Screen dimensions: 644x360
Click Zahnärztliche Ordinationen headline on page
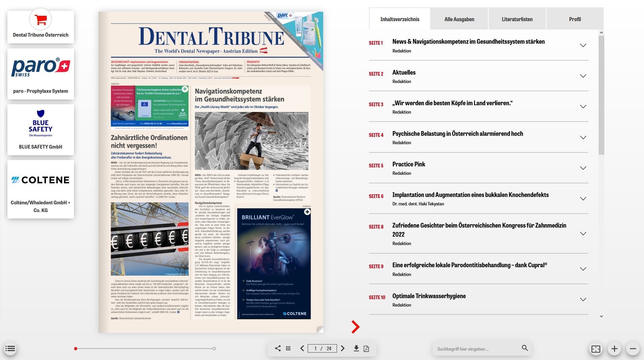[x=149, y=142]
